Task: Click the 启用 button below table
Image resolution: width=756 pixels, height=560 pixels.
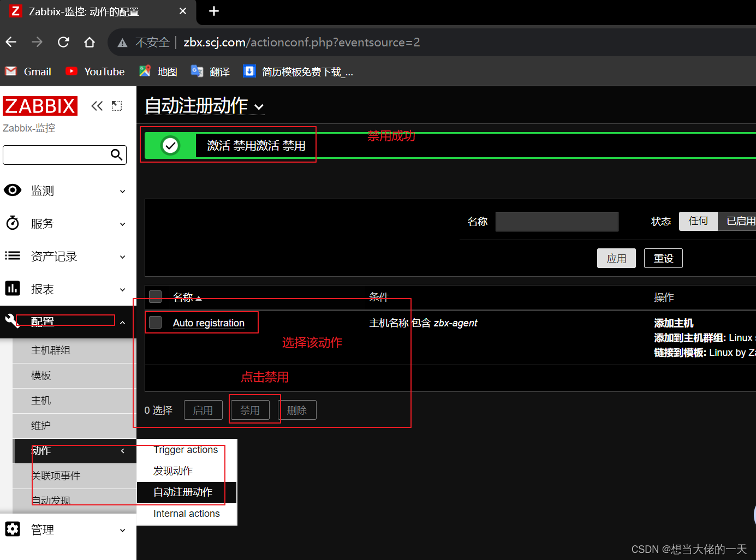Action: pyautogui.click(x=203, y=410)
